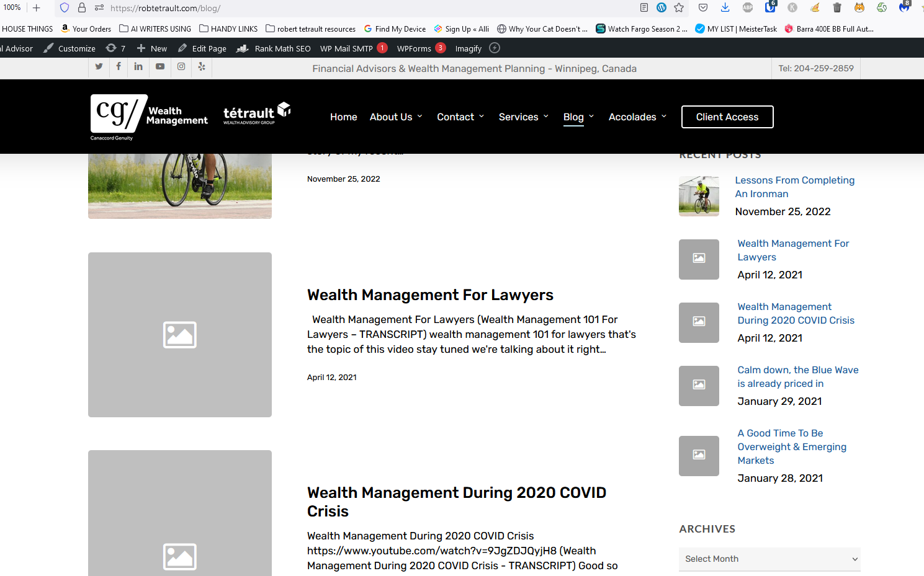Click the cyclist featured image in the main post list
This screenshot has height=576, width=924.
coord(180,186)
